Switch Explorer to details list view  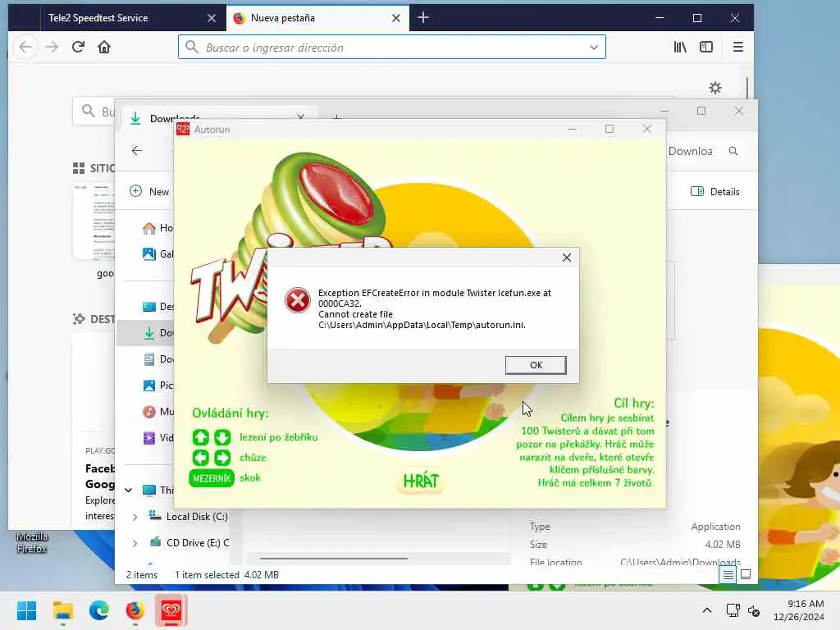(728, 575)
